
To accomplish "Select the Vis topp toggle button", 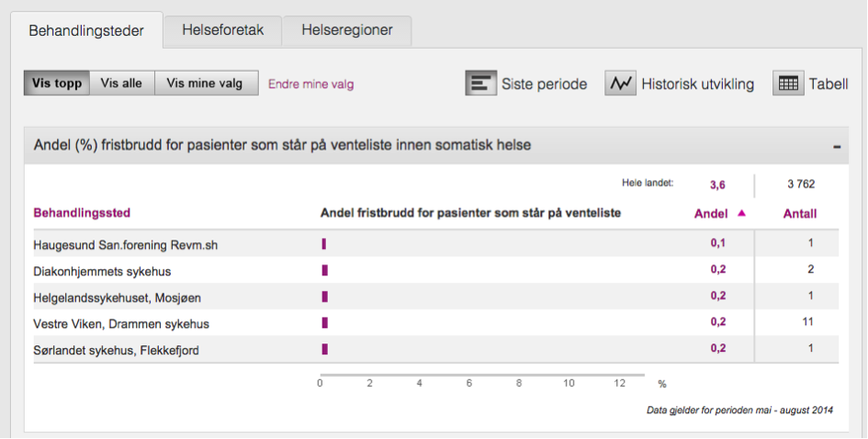I will click(x=57, y=84).
